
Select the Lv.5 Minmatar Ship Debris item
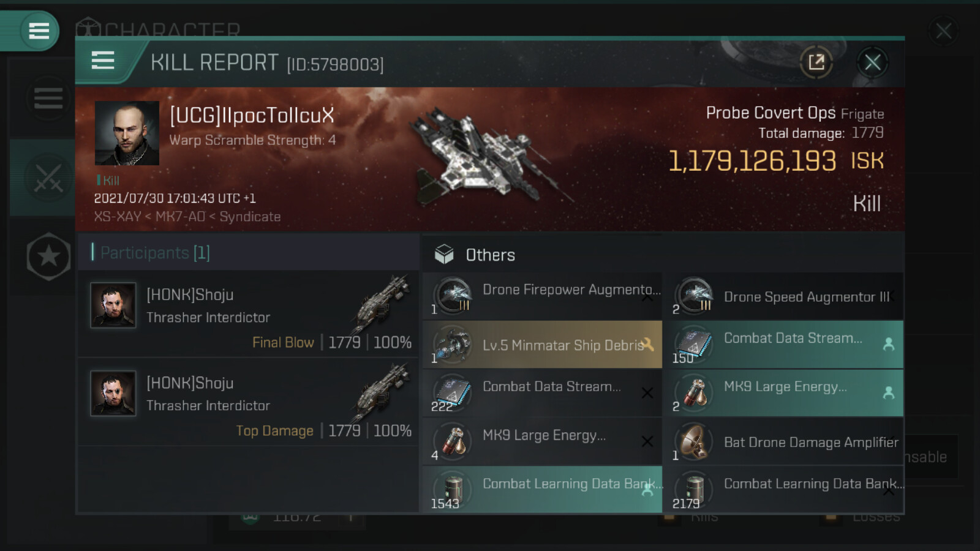pyautogui.click(x=542, y=345)
